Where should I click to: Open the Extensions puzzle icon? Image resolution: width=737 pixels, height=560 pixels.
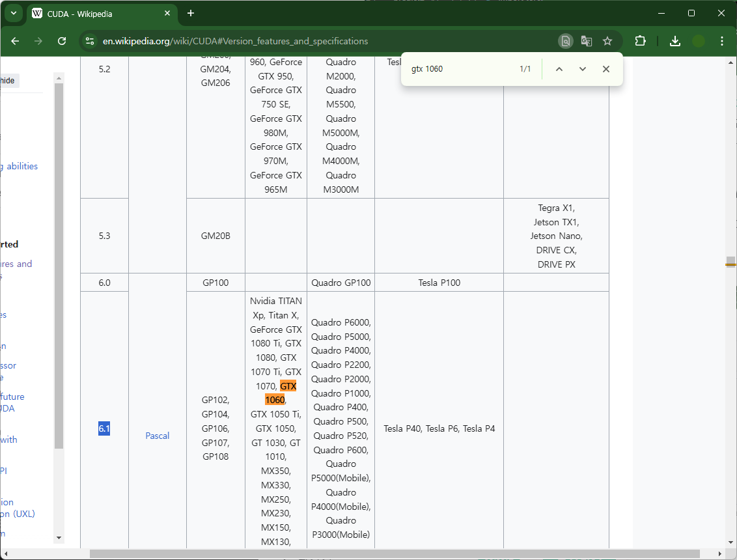coord(640,41)
